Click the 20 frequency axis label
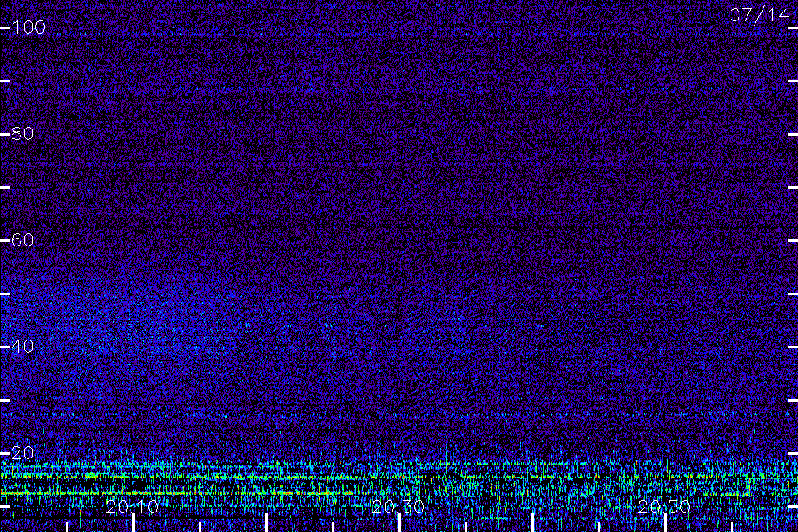798x532 pixels. [x=23, y=453]
